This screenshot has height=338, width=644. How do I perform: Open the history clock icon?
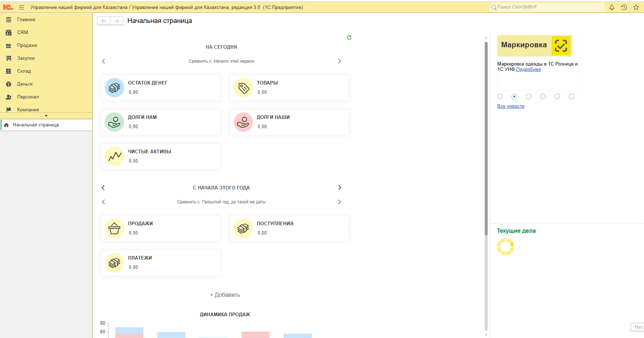(624, 7)
